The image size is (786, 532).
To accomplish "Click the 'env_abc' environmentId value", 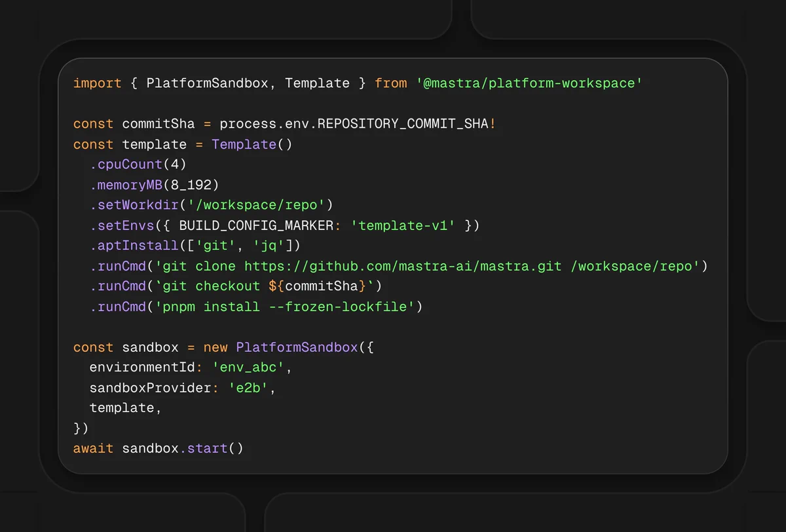I will pyautogui.click(x=248, y=368).
